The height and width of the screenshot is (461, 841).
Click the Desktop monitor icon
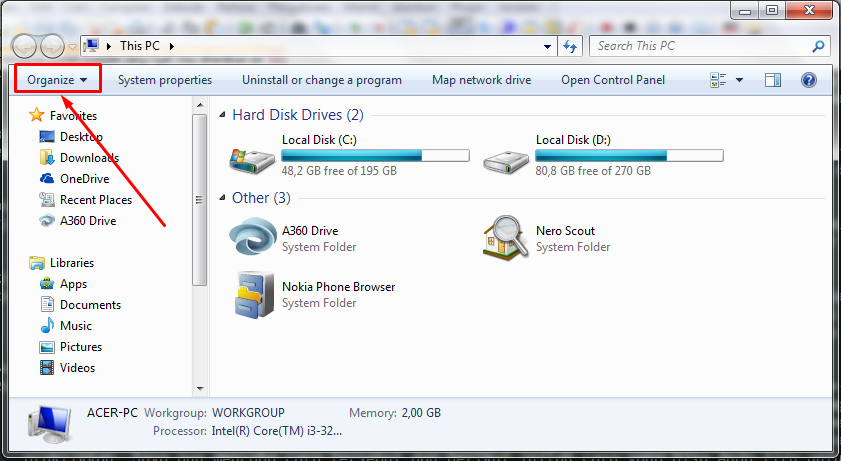[47, 137]
